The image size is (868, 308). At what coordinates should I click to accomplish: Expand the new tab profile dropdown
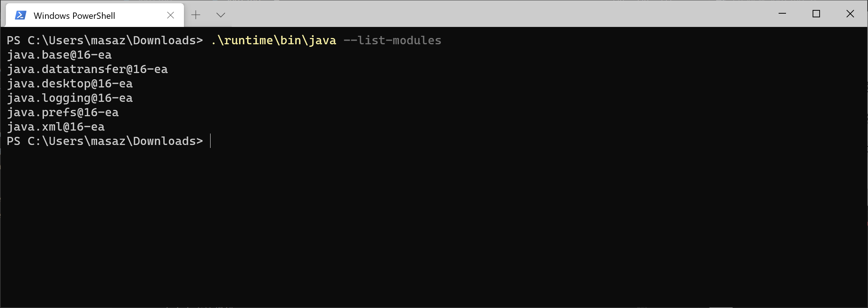221,15
